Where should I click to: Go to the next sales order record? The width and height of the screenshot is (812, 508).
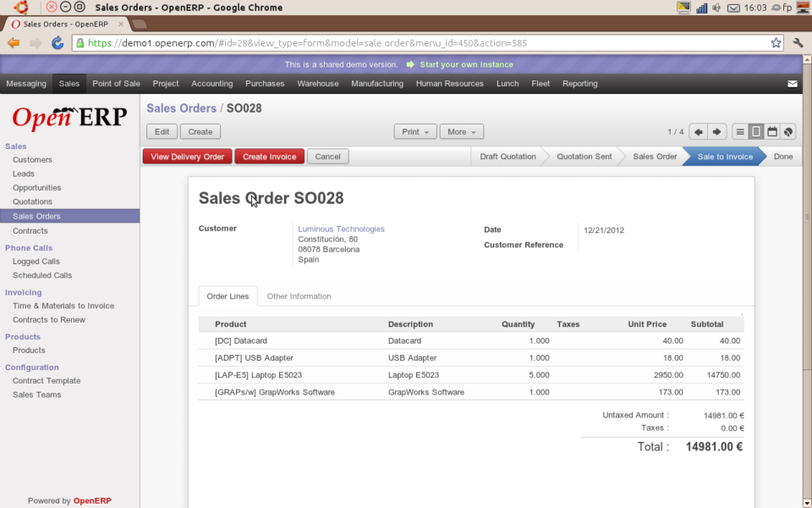[x=716, y=132]
